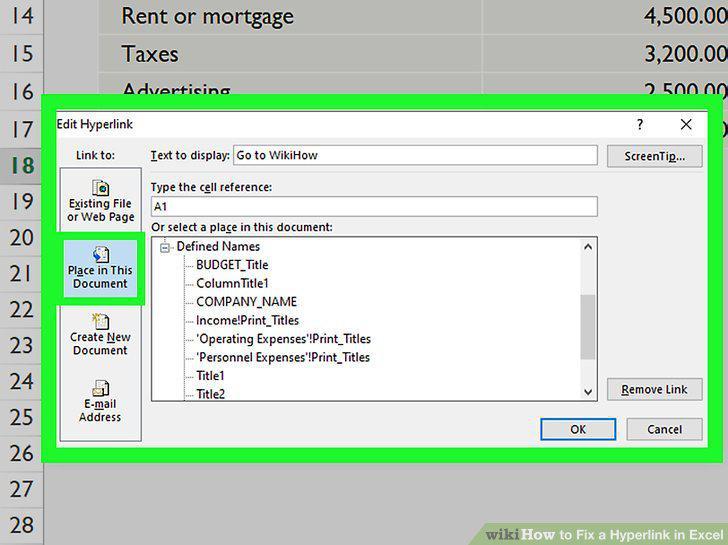Click the Taxes cell
This screenshot has width=728, height=545.
click(290, 53)
